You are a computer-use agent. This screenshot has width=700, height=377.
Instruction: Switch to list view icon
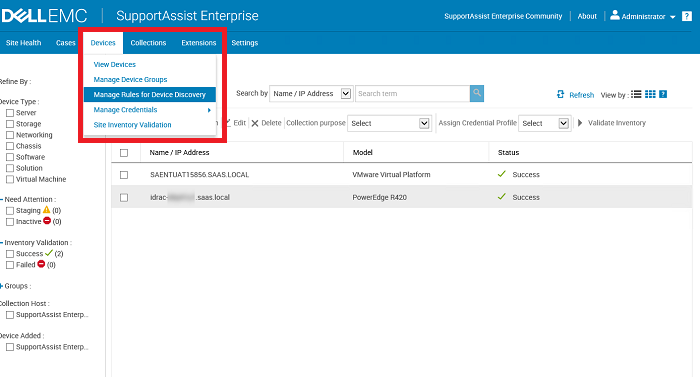tap(636, 94)
